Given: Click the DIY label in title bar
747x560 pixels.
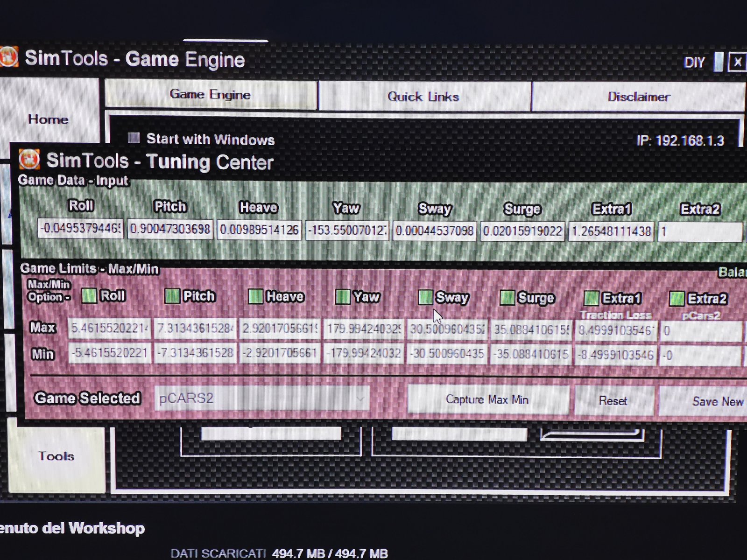Looking at the screenshot, I should coord(694,62).
